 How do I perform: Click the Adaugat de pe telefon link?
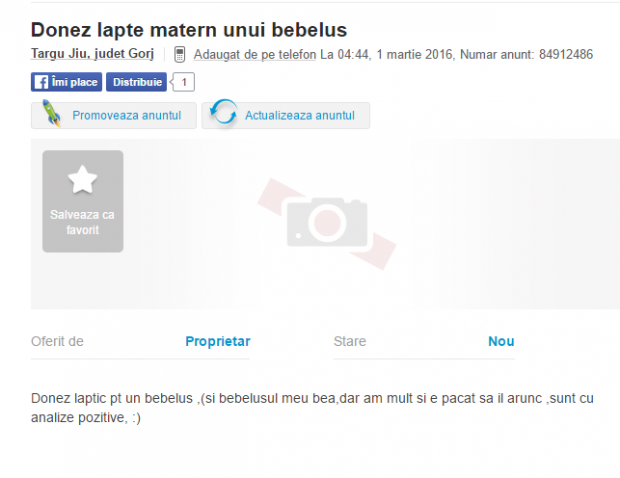[255, 54]
